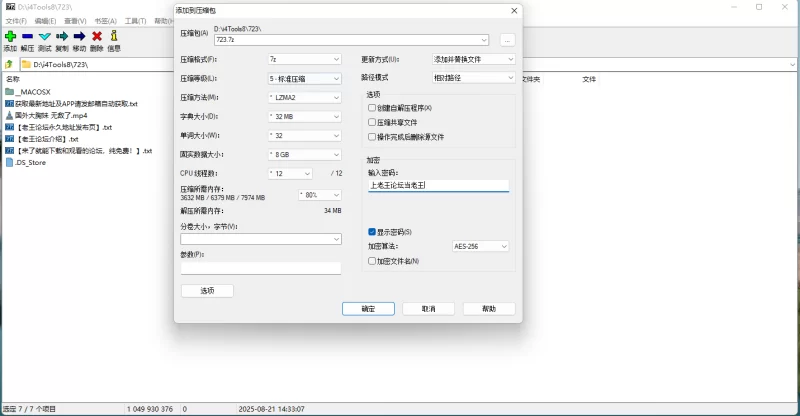Open the memory usage 80% dropdown

point(320,195)
